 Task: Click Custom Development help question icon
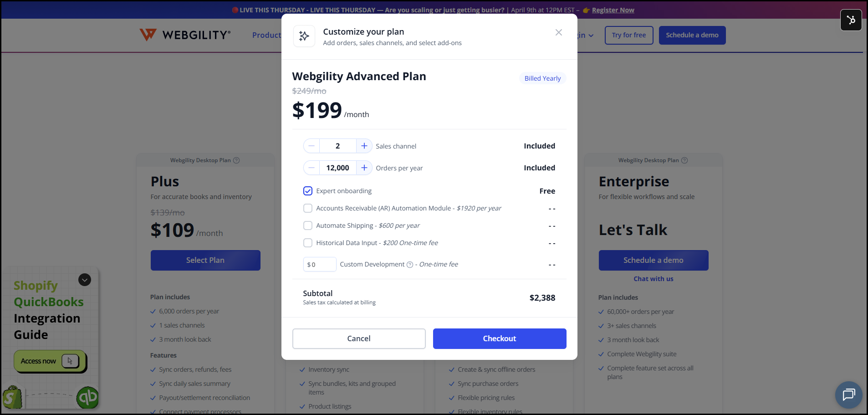[410, 265]
